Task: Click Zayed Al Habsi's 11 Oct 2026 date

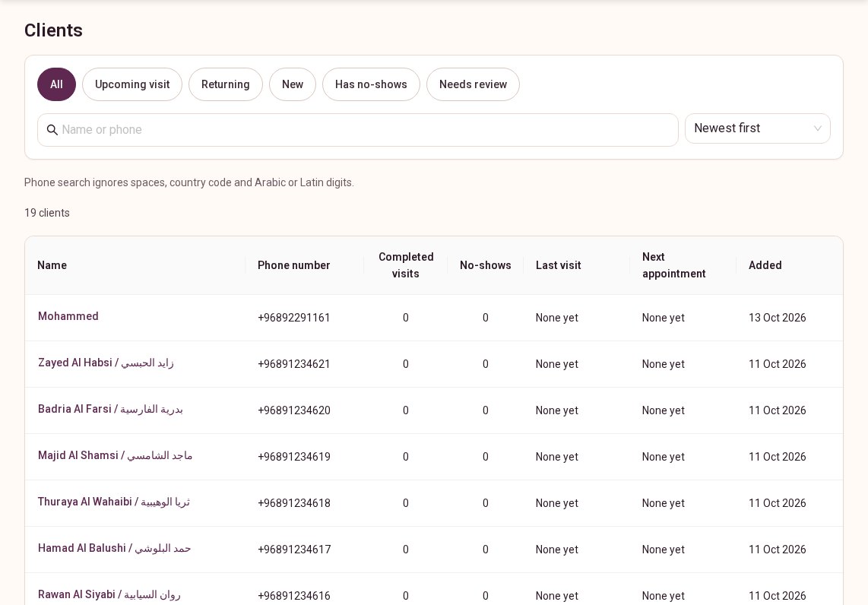Action: [x=778, y=364]
